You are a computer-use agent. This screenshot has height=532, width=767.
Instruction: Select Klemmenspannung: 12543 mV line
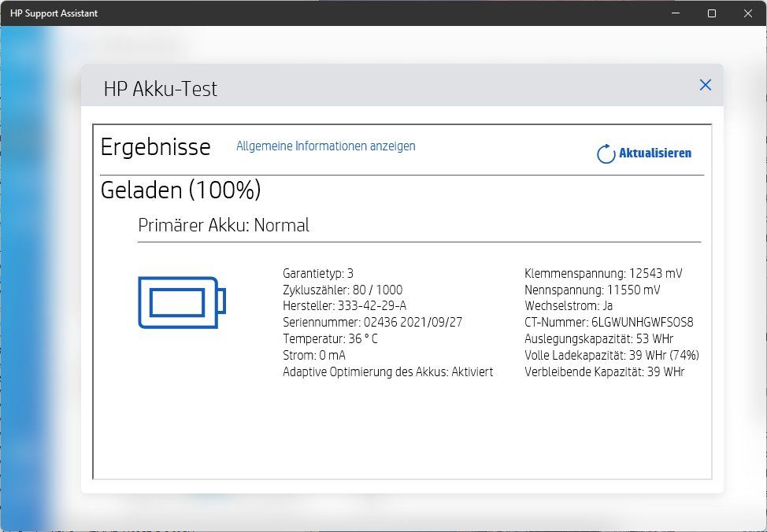pyautogui.click(x=603, y=273)
